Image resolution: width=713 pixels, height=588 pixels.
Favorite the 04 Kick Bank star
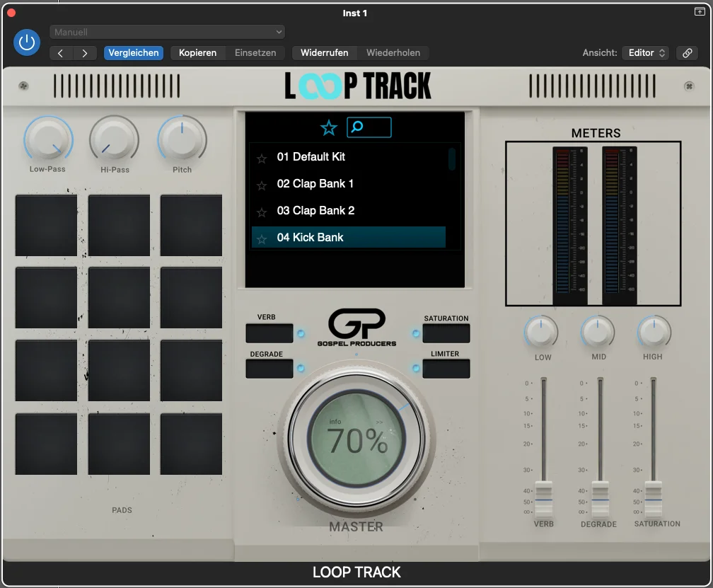pos(262,238)
